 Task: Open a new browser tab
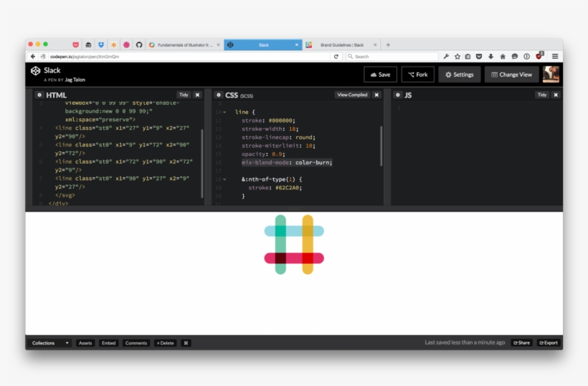click(388, 44)
